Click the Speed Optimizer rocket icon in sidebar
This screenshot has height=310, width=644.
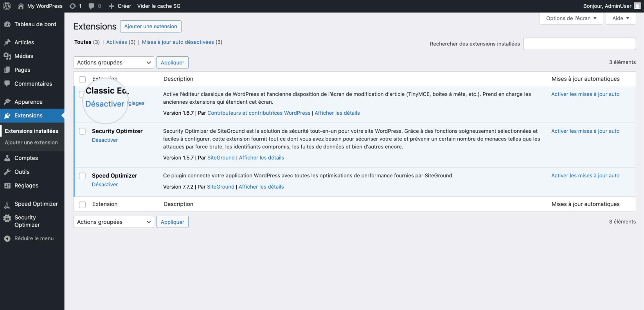point(7,204)
